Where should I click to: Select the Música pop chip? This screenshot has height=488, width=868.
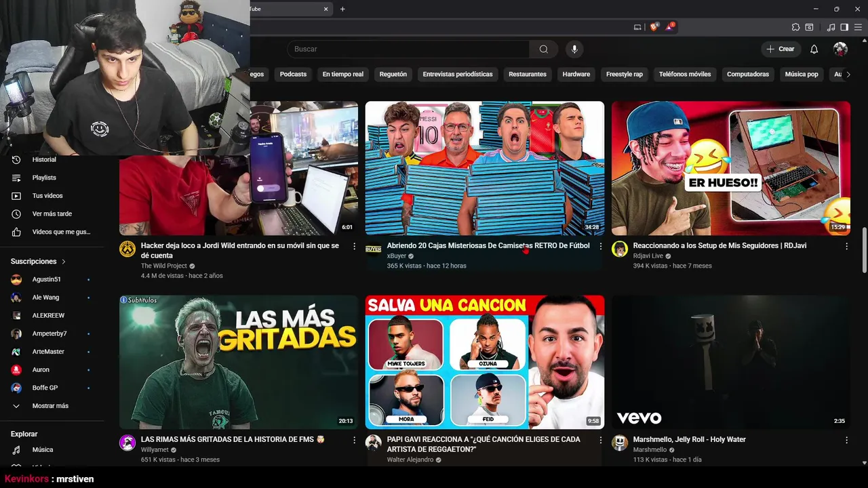802,74
